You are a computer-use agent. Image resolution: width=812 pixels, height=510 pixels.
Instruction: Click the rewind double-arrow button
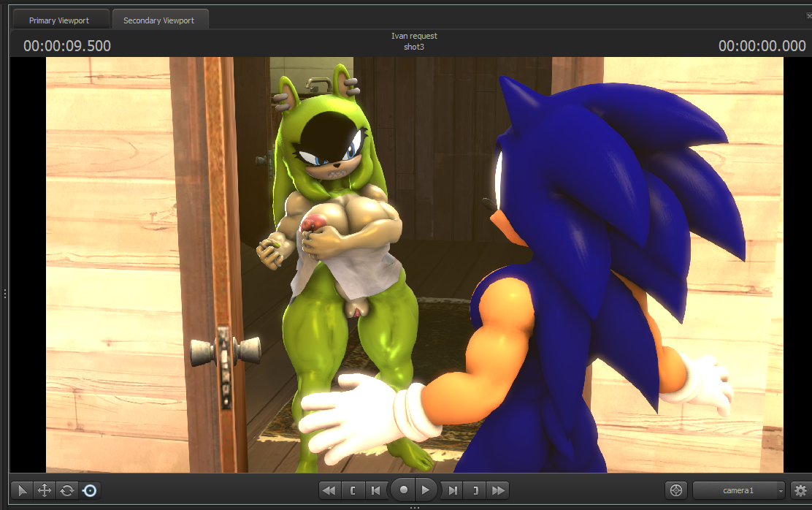click(x=329, y=490)
